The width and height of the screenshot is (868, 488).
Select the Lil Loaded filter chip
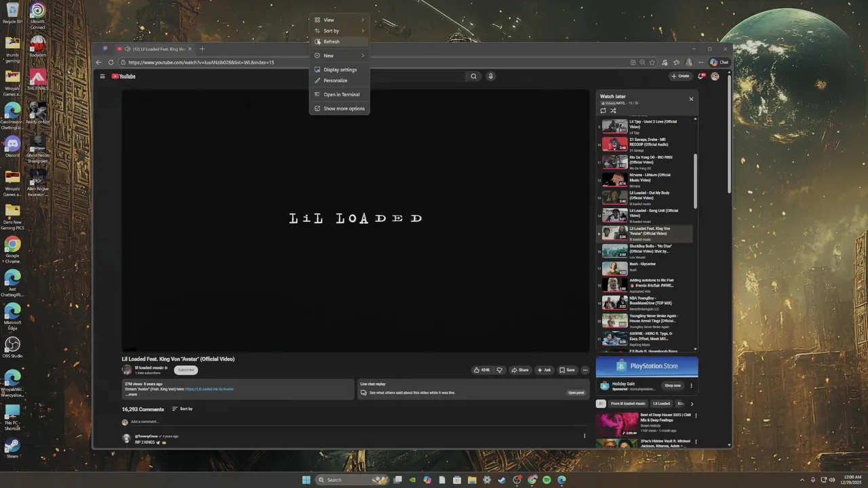pos(661,403)
